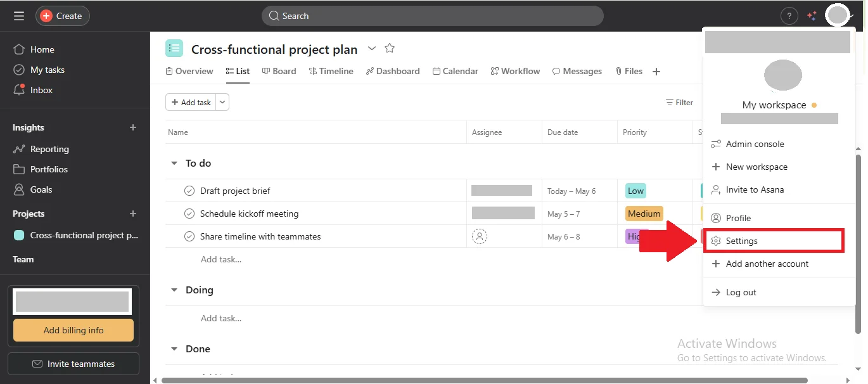Add new Insights item with plus
Screen dimensions: 868x384
point(133,127)
